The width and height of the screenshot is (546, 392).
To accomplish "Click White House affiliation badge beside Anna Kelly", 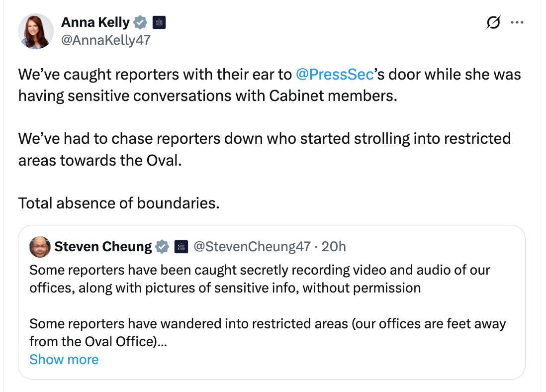I will pos(158,22).
